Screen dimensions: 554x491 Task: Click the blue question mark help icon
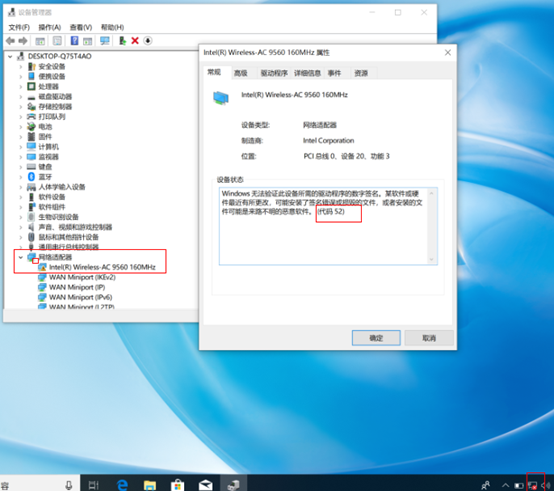(x=74, y=41)
